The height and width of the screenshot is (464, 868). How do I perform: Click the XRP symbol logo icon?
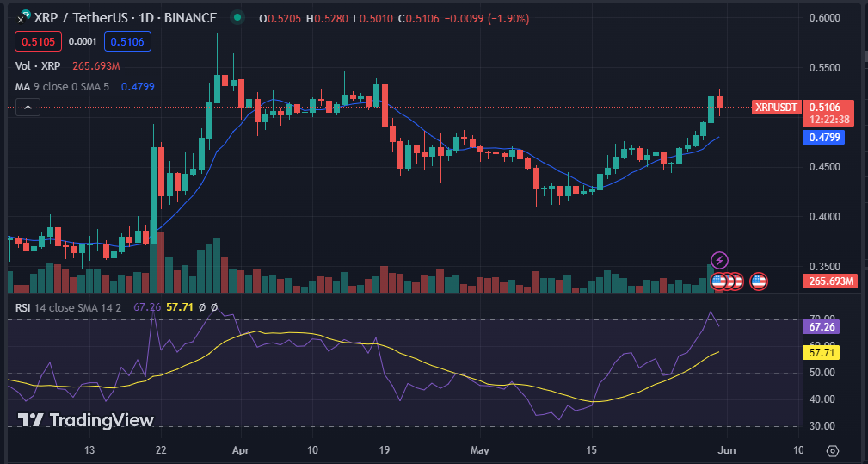click(x=22, y=18)
